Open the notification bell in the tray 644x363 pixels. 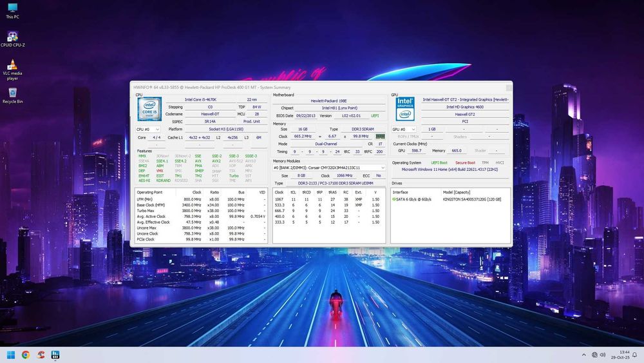(634, 355)
